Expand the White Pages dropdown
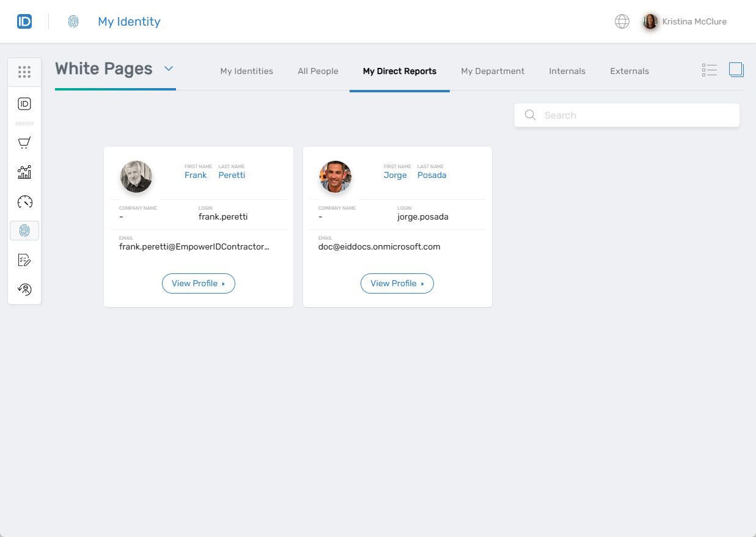The image size is (756, 537). pos(169,69)
